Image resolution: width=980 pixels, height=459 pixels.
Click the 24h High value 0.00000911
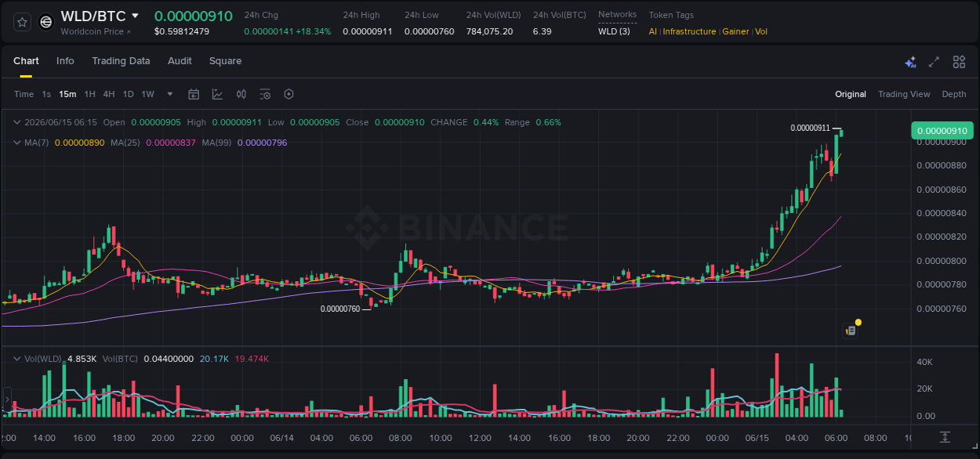click(x=368, y=31)
